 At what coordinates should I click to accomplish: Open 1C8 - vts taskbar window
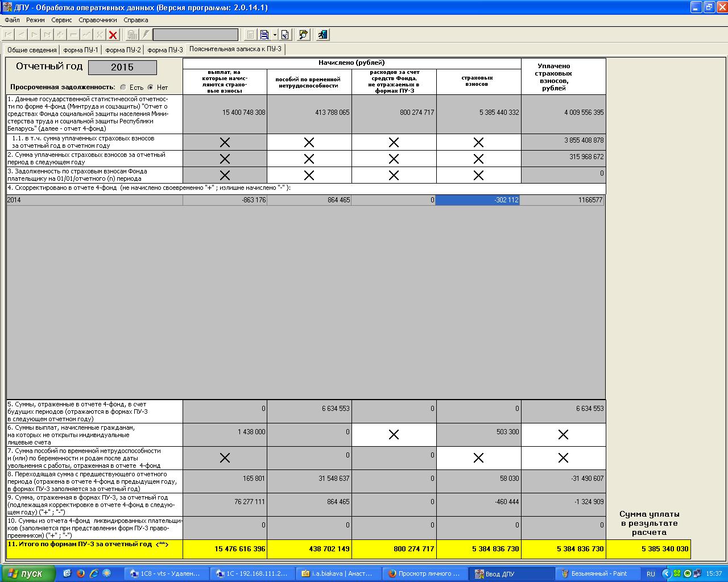tap(166, 573)
